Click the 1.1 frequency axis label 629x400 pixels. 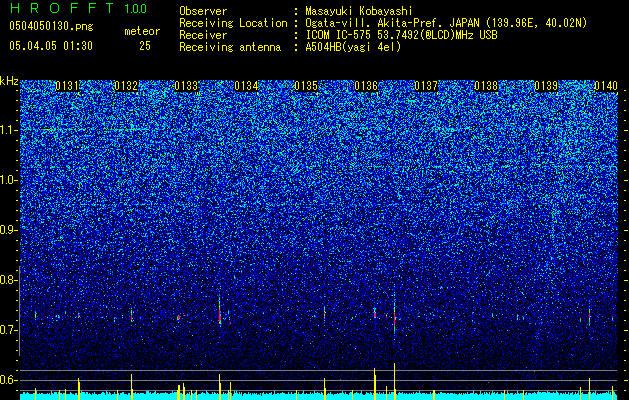pos(8,130)
